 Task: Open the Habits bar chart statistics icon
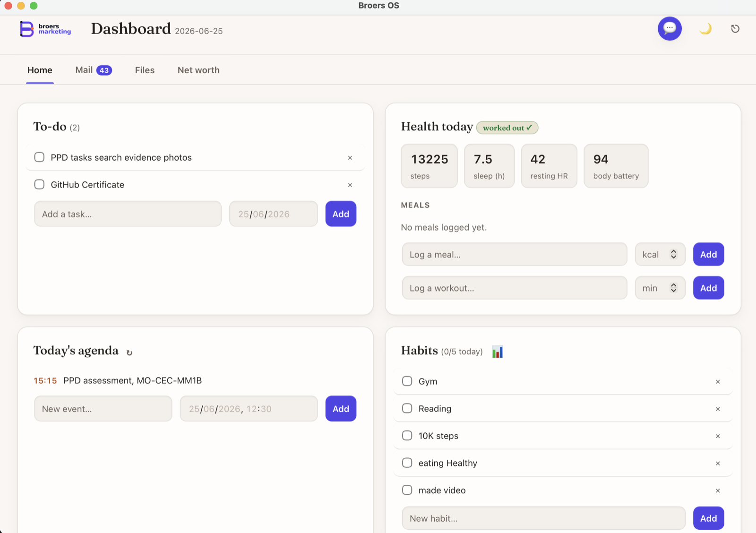tap(498, 352)
